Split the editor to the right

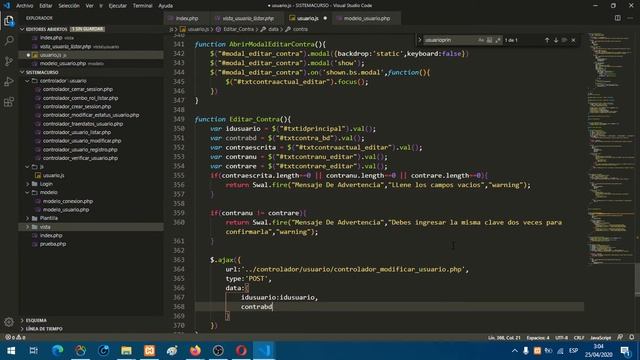click(618, 18)
